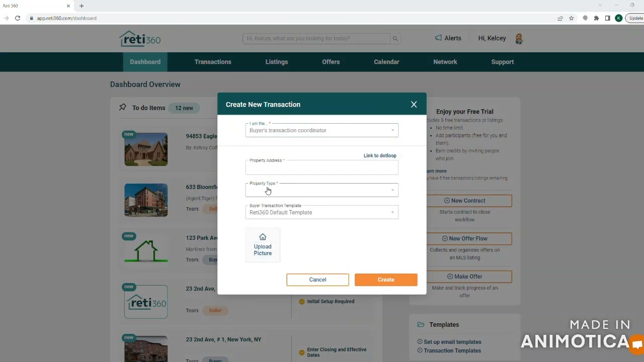The height and width of the screenshot is (362, 644).
Task: Open the Support tab
Action: (x=503, y=62)
